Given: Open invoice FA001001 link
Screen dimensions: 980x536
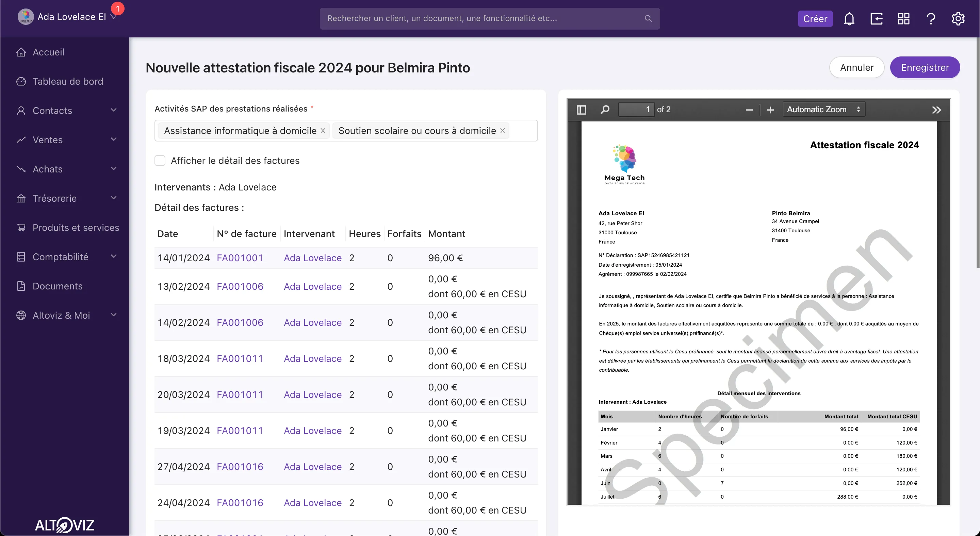Looking at the screenshot, I should click(240, 258).
